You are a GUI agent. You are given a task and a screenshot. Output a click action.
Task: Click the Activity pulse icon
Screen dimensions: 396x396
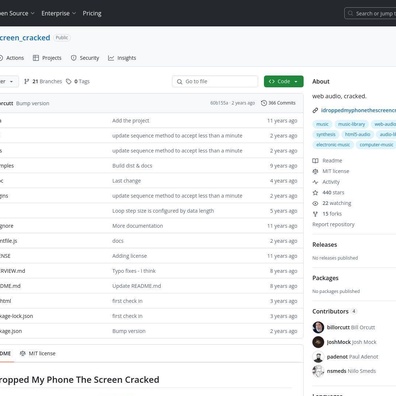coord(315,182)
